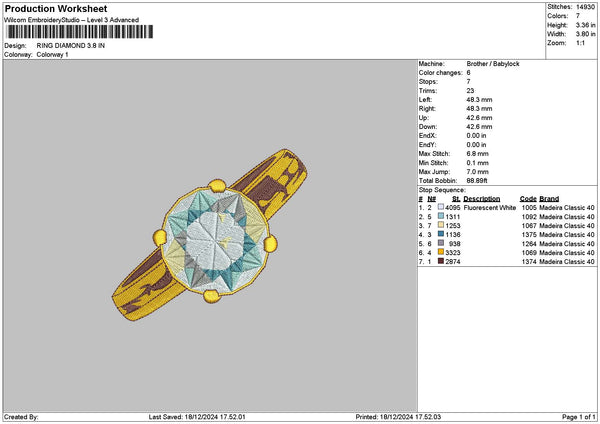600x424 pixels.
Task: Click design name 'RING DIAMOND 3.8 IN'
Action: coord(71,46)
